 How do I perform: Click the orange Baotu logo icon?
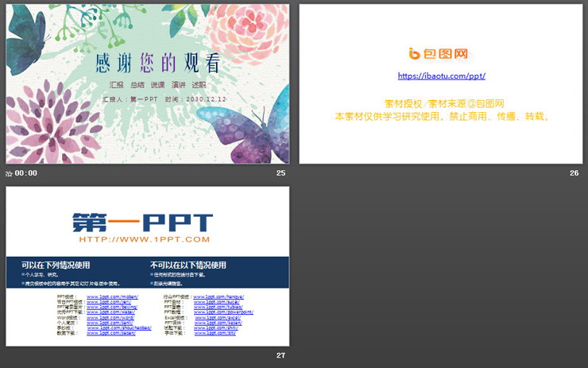[x=414, y=54]
